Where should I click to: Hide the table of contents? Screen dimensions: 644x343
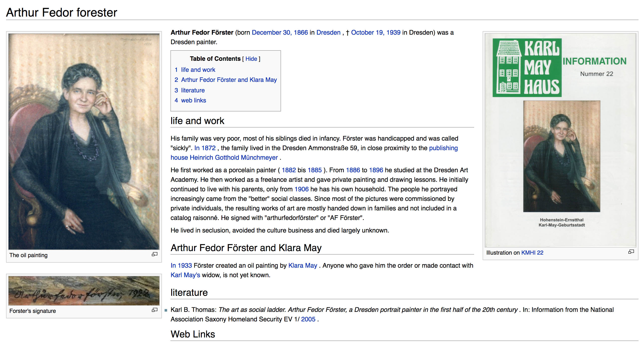click(251, 59)
